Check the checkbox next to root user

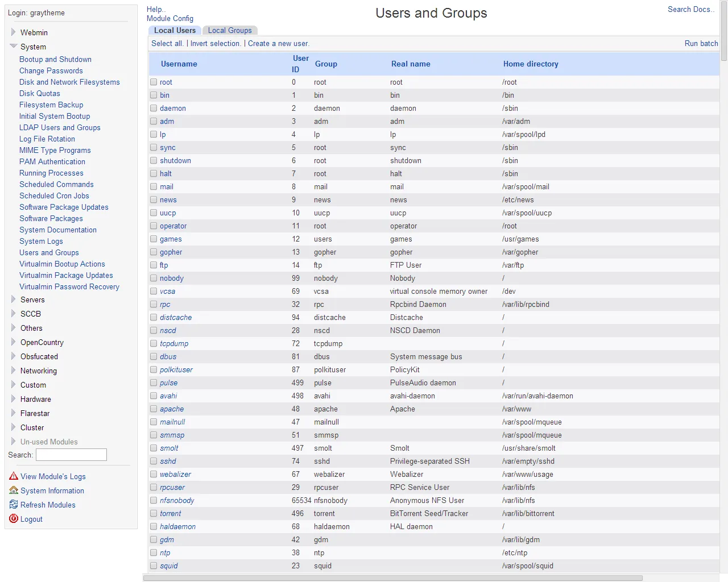tap(154, 82)
